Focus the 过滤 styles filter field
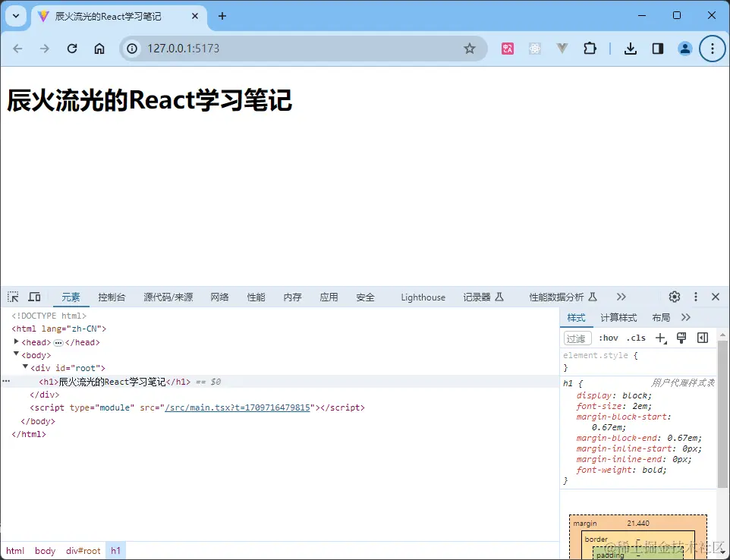730x560 pixels. 577,338
